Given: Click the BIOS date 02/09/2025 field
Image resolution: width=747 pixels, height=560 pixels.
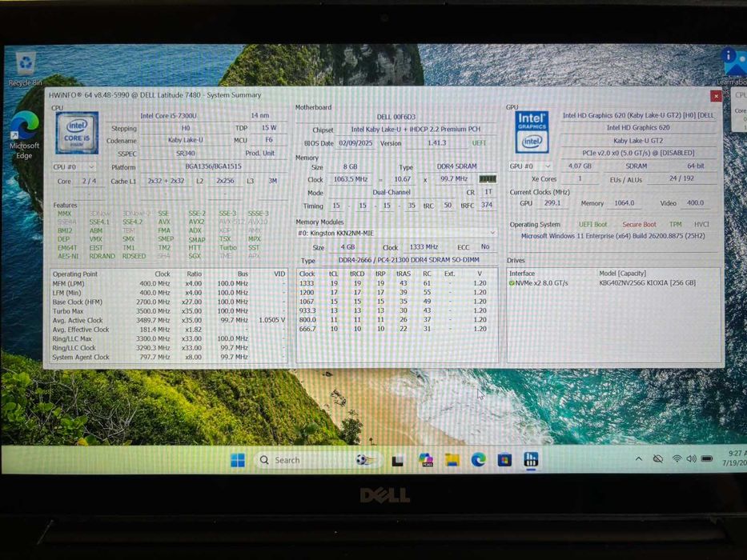Looking at the screenshot, I should 355,143.
